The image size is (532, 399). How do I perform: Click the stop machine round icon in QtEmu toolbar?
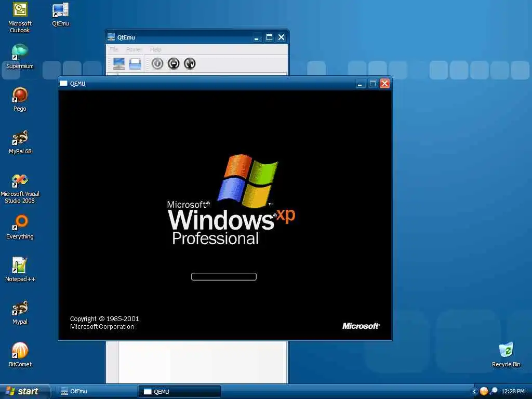[174, 63]
